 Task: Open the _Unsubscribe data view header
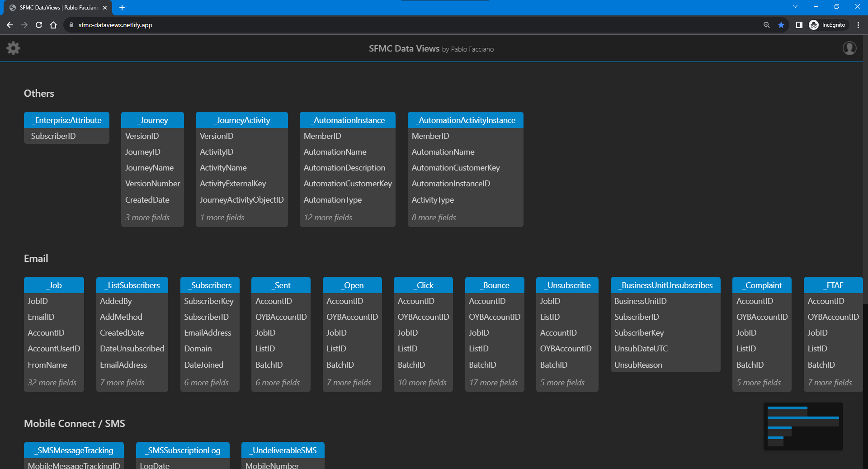[x=567, y=285]
